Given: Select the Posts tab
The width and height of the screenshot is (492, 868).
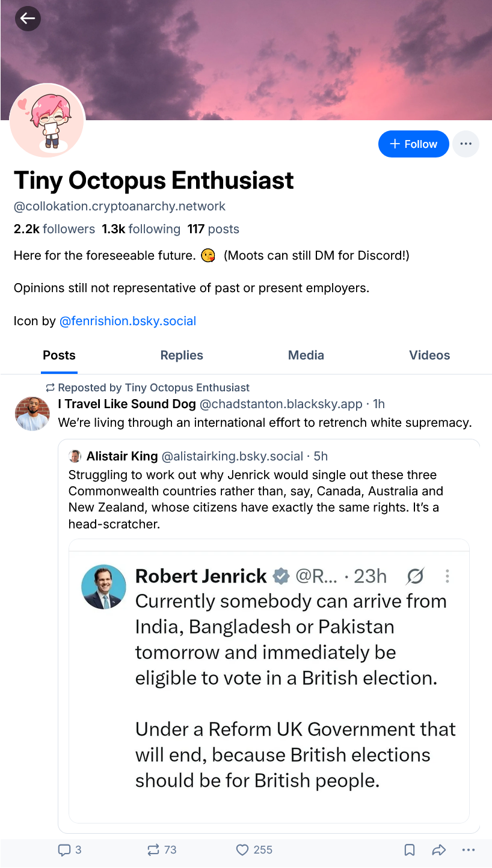Looking at the screenshot, I should 59,355.
